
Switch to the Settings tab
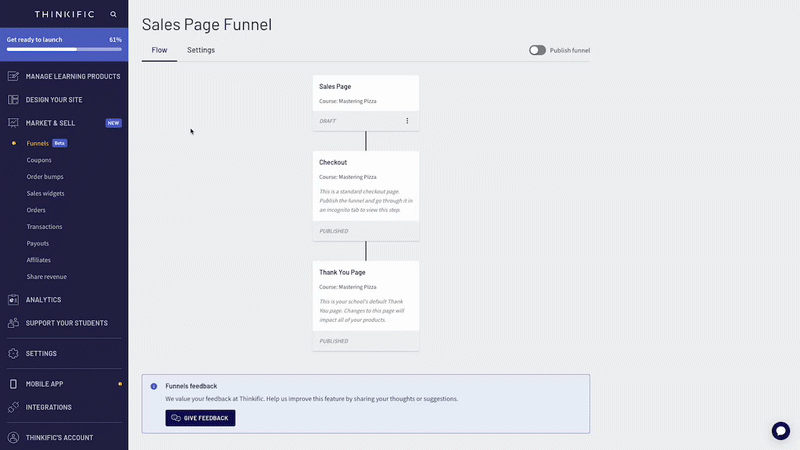click(201, 50)
